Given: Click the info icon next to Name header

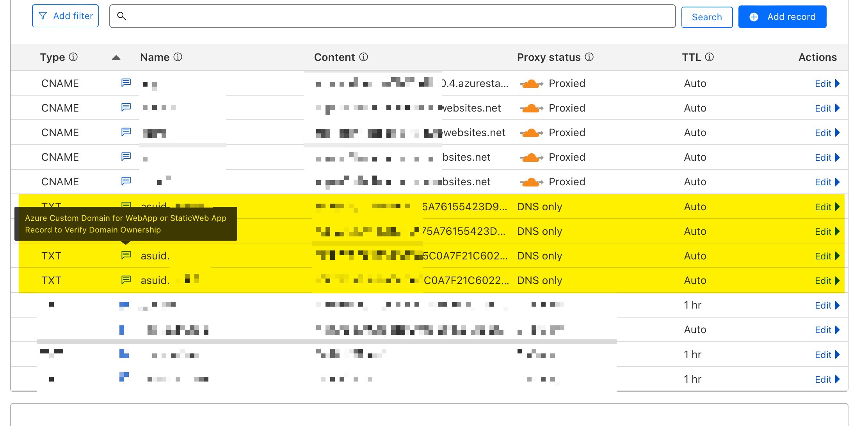Looking at the screenshot, I should [178, 57].
